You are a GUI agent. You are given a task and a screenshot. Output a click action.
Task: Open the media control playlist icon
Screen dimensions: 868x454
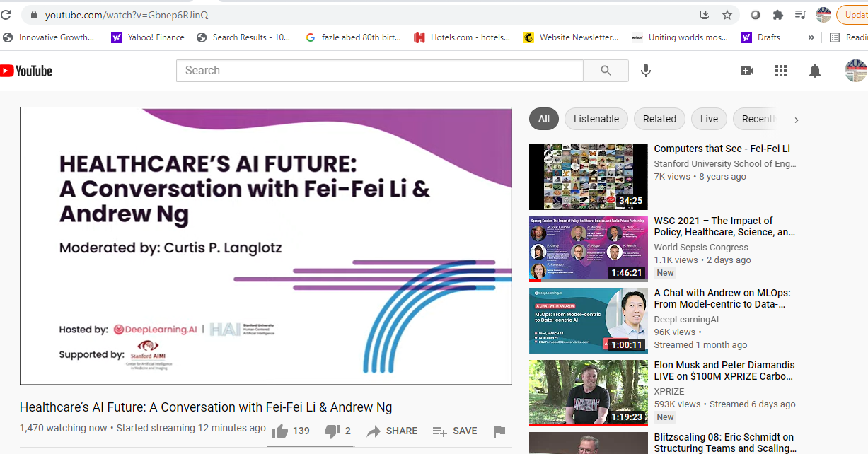(x=800, y=15)
